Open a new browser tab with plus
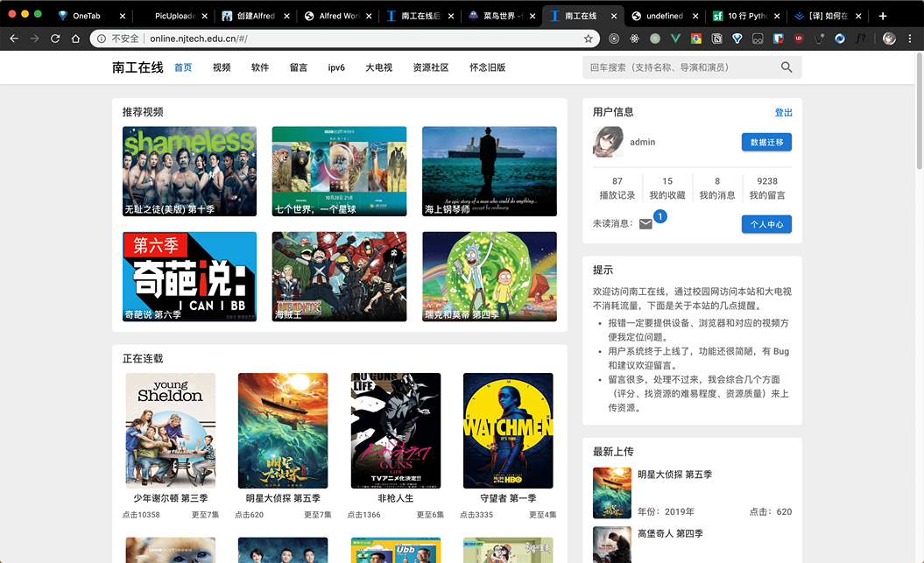 [882, 16]
